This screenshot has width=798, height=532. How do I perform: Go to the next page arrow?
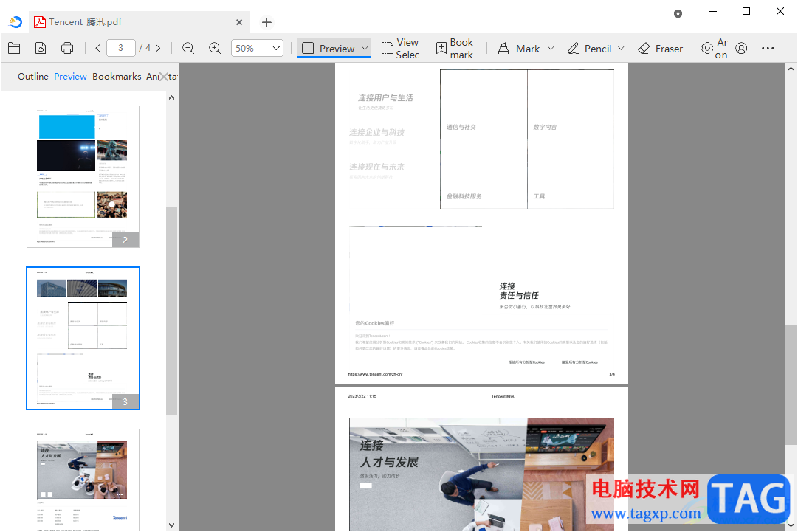point(158,48)
